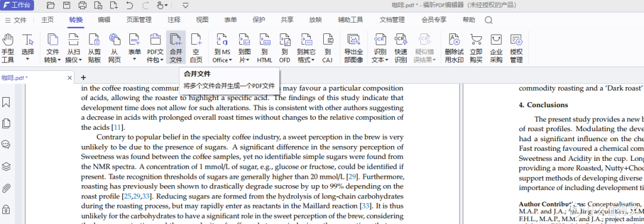
Task: Switch to the 页面管理 (Page Management) tab
Action: coord(139,20)
